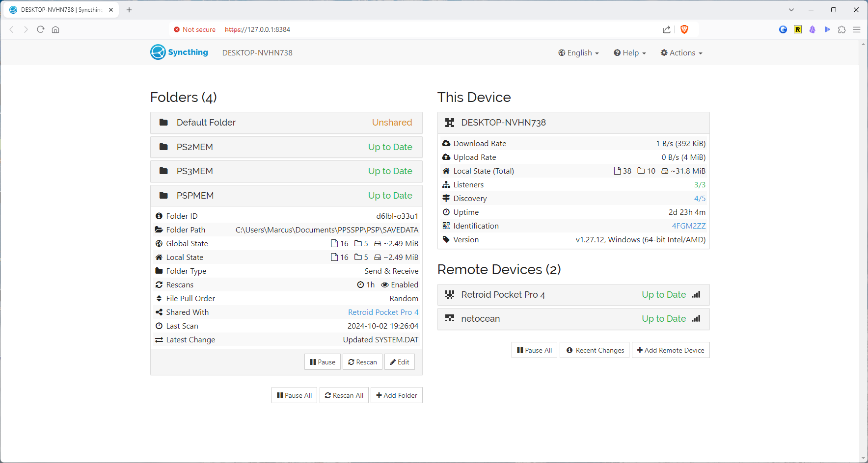Click the Discovery 4/5 link
Image resolution: width=868 pixels, height=463 pixels.
coord(700,198)
